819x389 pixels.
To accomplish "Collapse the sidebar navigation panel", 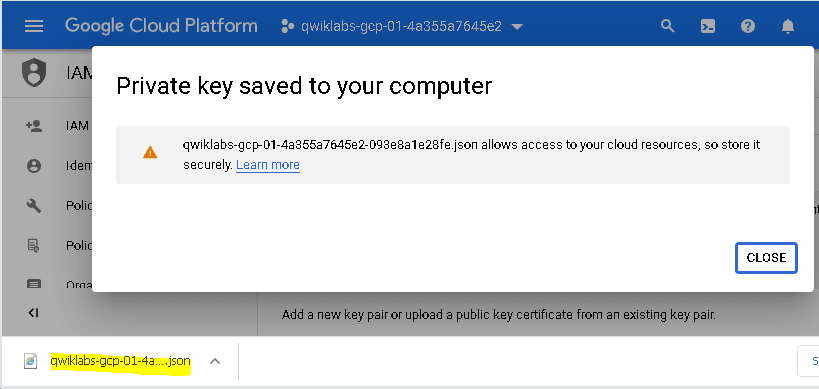I will pos(33,313).
